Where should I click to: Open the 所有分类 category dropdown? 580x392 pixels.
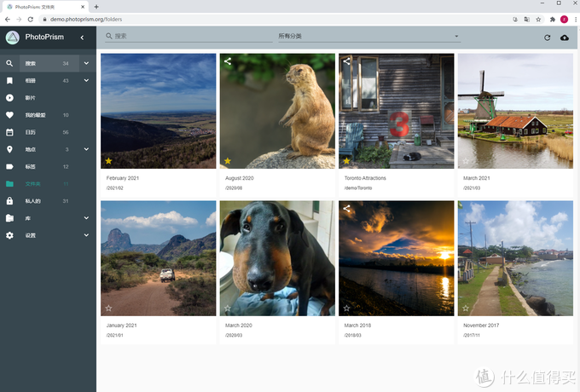pos(368,37)
